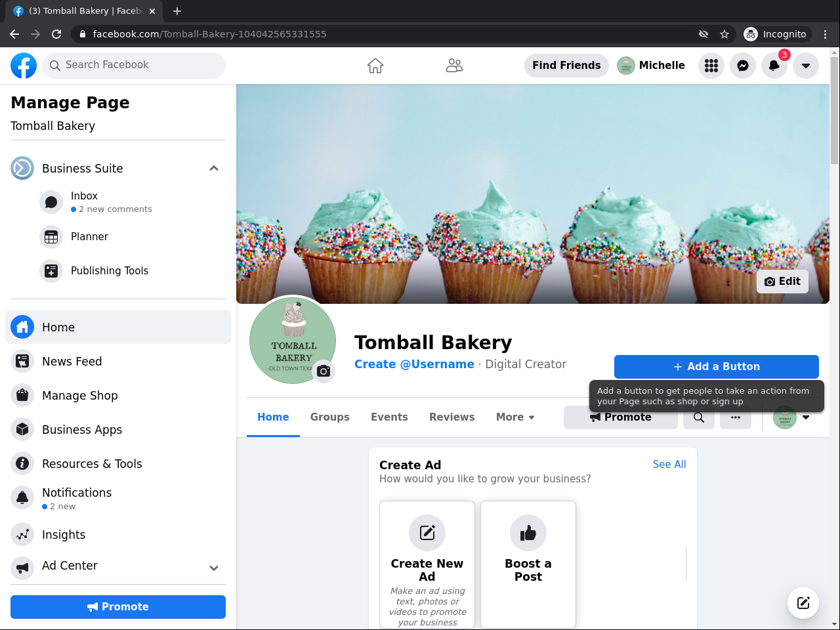Screen dimensions: 840x630
Task: Open the three-dots page options menu
Action: tap(736, 417)
